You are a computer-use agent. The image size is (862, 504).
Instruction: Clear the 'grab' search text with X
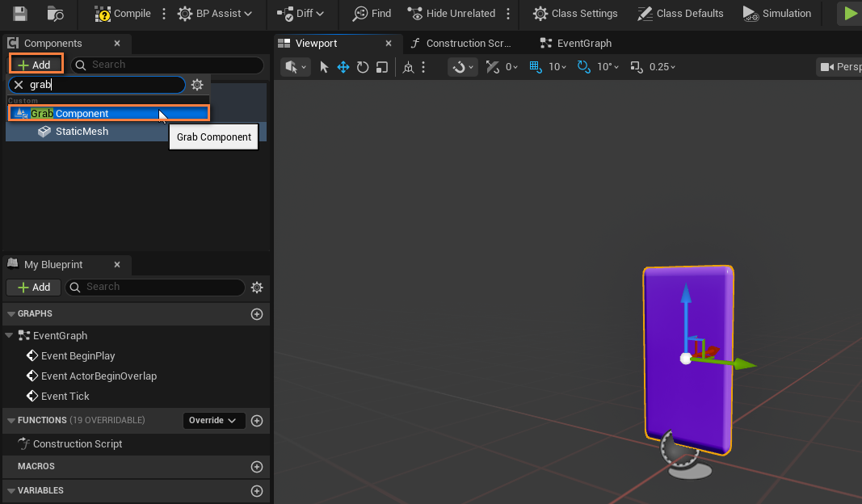(x=19, y=84)
